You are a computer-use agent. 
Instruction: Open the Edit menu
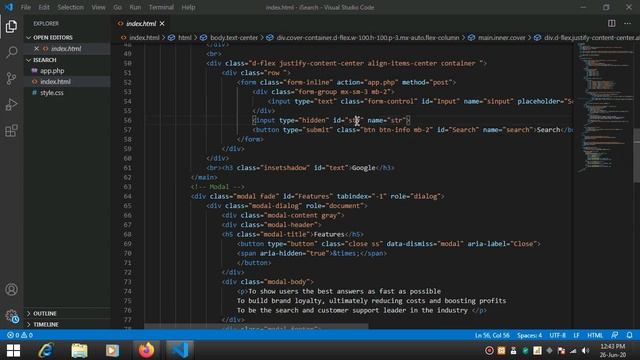point(44,7)
